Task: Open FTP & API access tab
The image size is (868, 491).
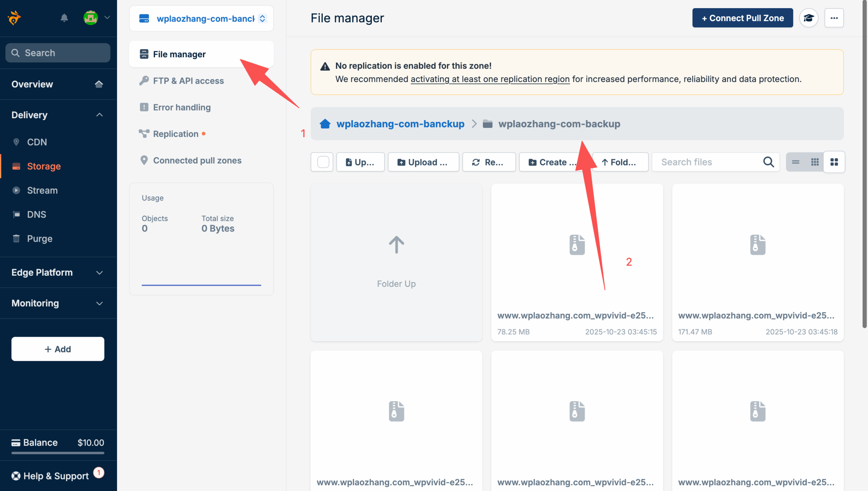Action: click(x=188, y=81)
